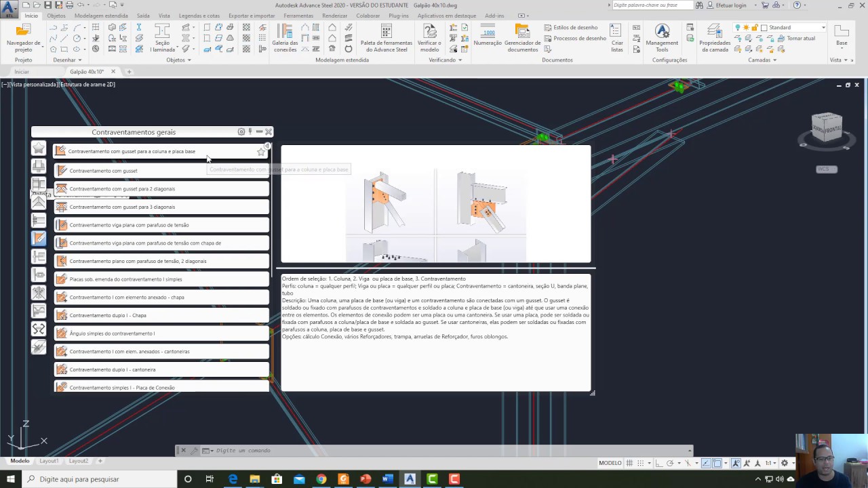Select Contraventamento com gusset para a coluna e placa base
The image size is (868, 488).
click(x=161, y=152)
